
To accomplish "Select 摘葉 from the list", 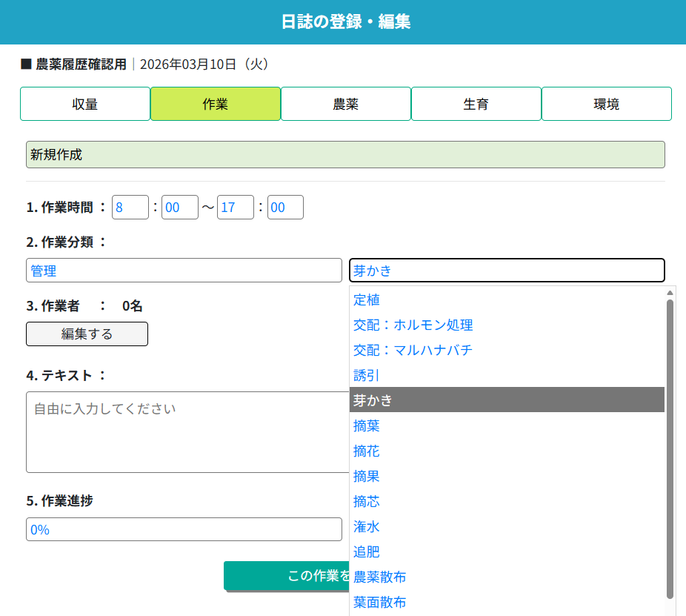I will [507, 425].
